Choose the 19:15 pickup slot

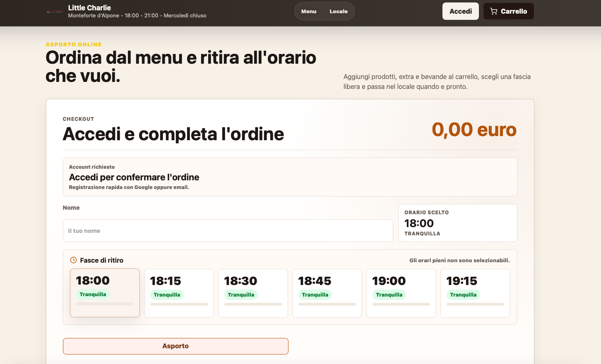coord(475,293)
